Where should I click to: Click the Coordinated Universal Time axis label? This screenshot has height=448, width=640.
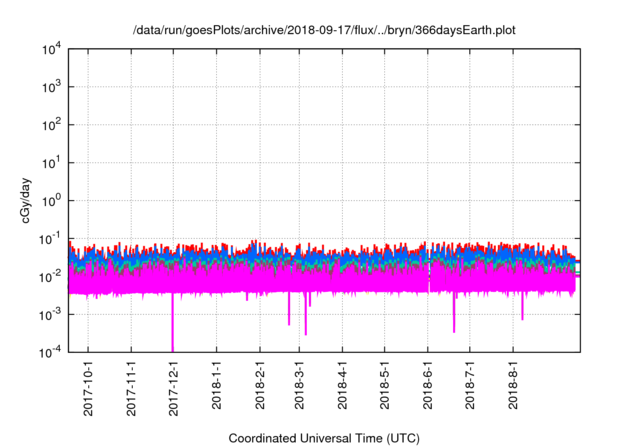tap(325, 438)
